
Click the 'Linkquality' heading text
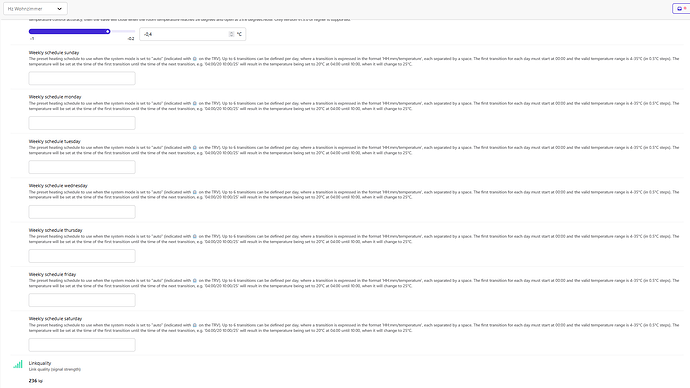click(x=40, y=363)
